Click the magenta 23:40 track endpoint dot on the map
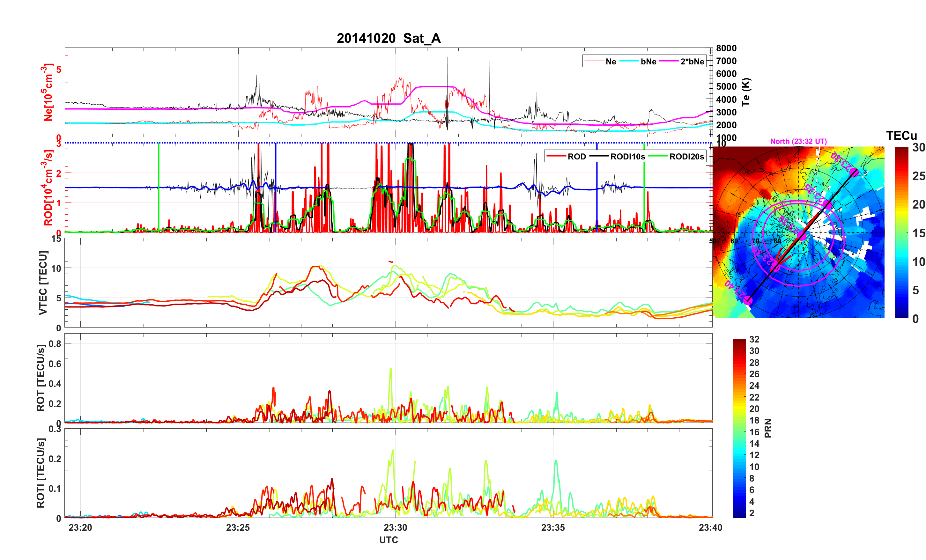The width and height of the screenshot is (926, 560). coord(747,301)
